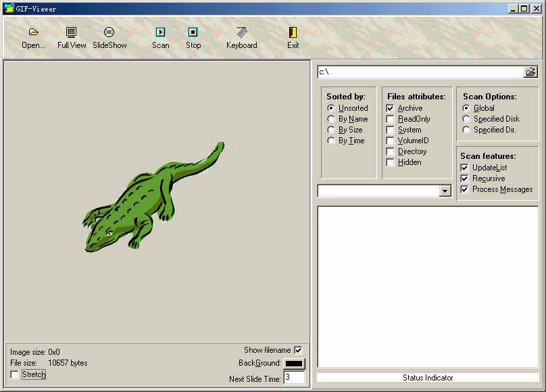Open the Keyboard shortcuts icon
Screen dimensions: 546x392
241,32
